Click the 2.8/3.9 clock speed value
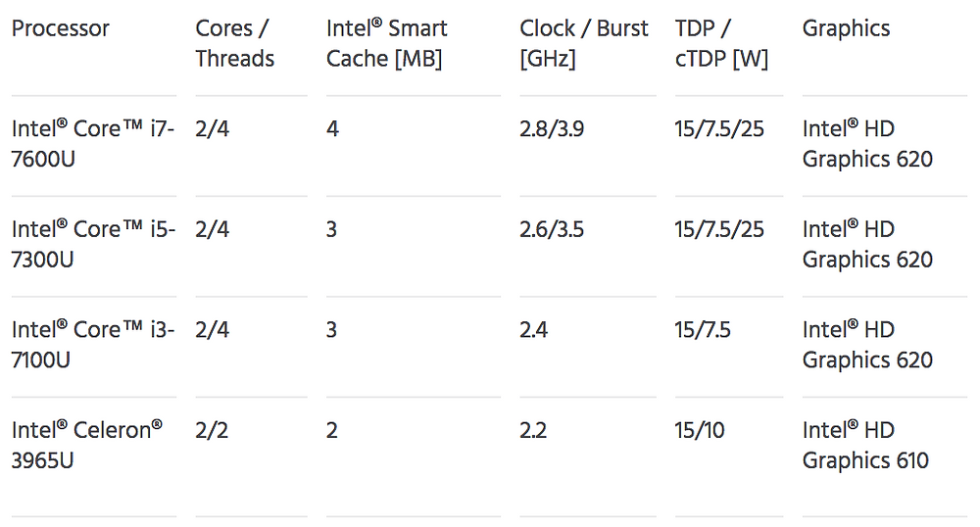The width and height of the screenshot is (980, 527). click(x=551, y=129)
